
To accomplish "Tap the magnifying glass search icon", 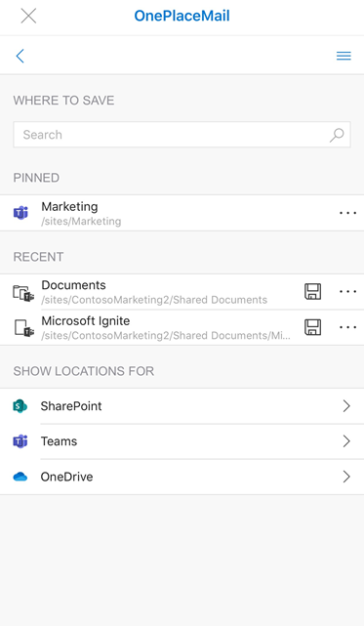I will click(x=337, y=135).
